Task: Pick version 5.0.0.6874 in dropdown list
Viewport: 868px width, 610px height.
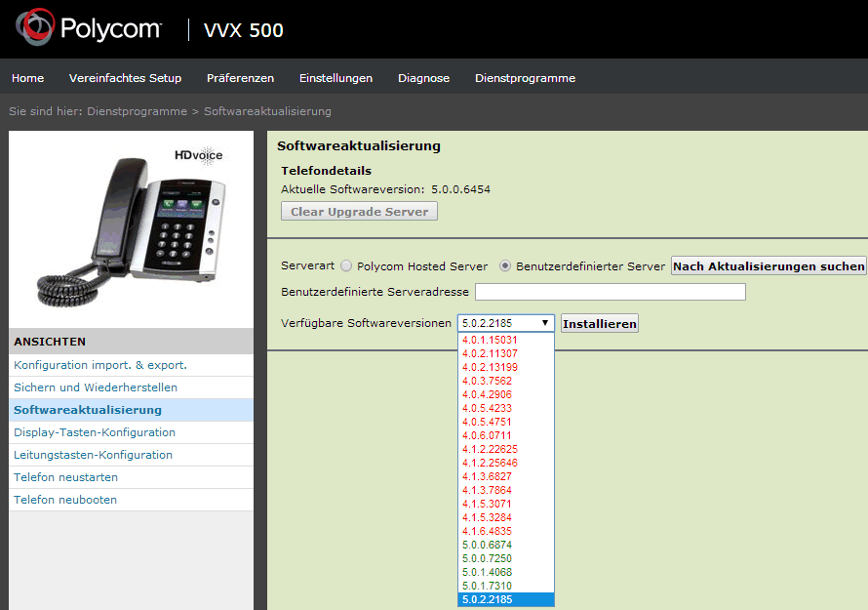Action: pyautogui.click(x=506, y=545)
